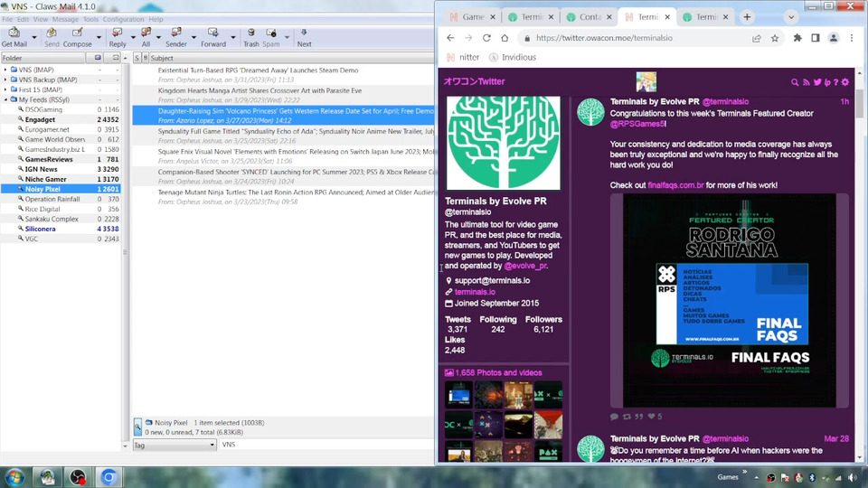Viewport: 868px width, 488px height.
Task: Open the Rodrigo Santana featured creator image
Action: pyautogui.click(x=729, y=300)
